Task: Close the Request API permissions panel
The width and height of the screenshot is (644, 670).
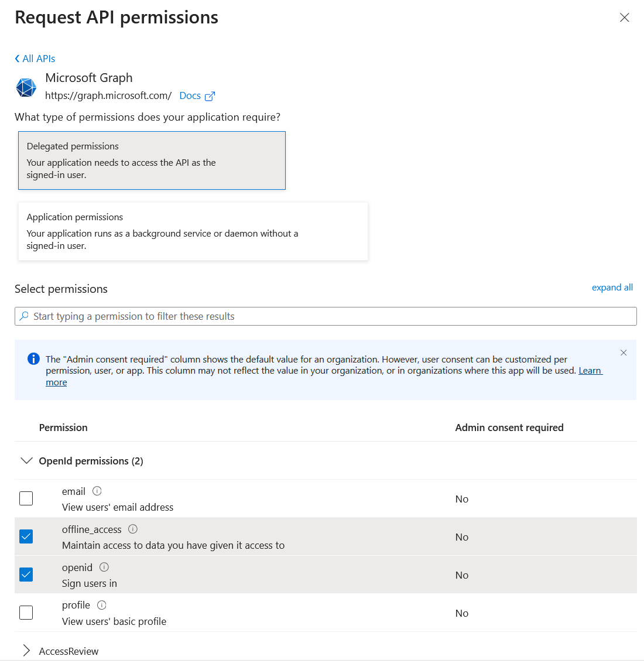Action: pos(625,18)
